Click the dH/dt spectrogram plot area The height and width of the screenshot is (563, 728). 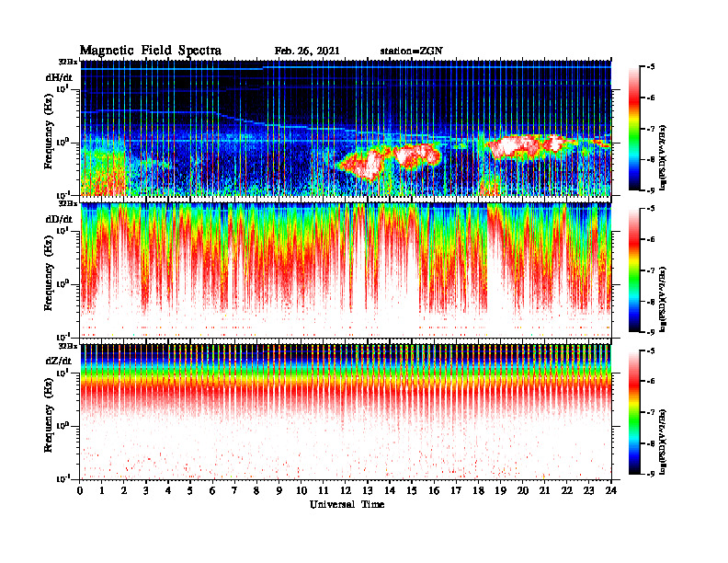pos(346,128)
